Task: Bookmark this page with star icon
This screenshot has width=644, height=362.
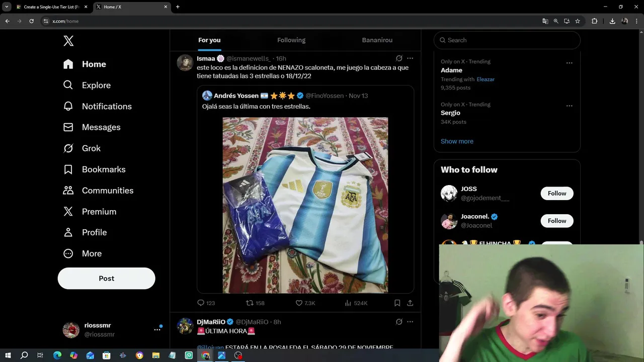Action: (578, 21)
